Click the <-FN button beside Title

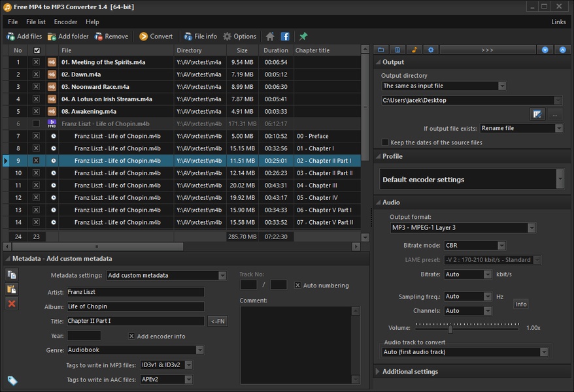218,321
